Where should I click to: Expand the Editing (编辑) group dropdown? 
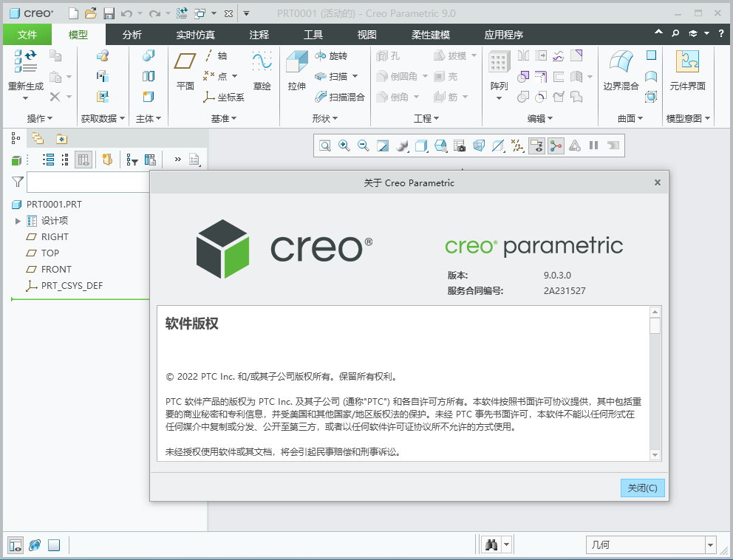click(x=540, y=119)
